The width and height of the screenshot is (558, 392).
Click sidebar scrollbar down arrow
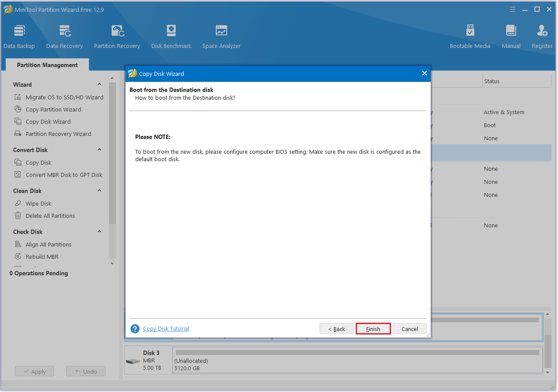(x=112, y=264)
